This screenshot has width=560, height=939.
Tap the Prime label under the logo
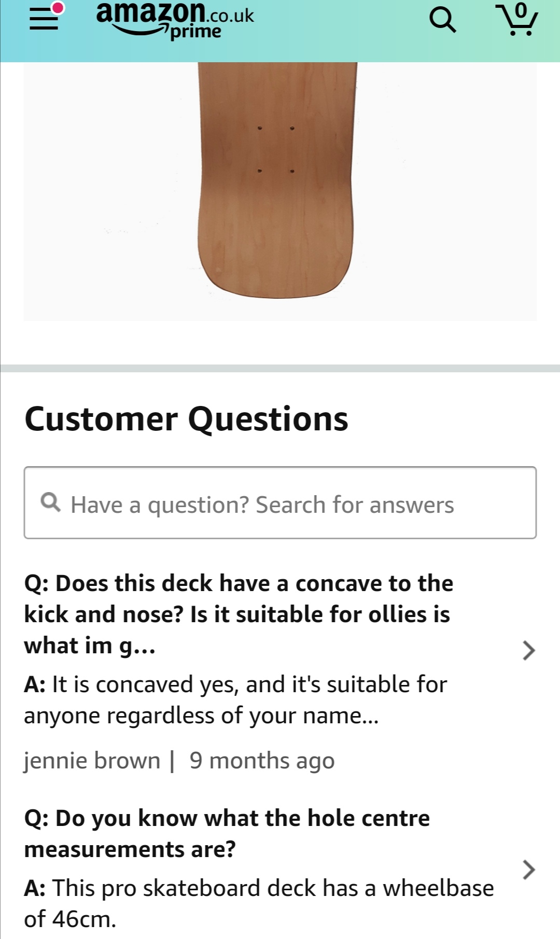coord(195,33)
